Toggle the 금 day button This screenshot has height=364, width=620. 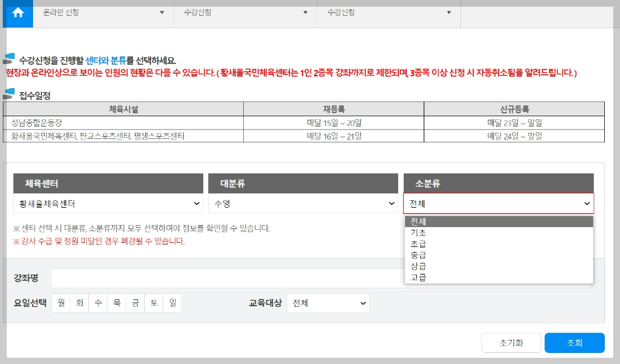coord(135,303)
